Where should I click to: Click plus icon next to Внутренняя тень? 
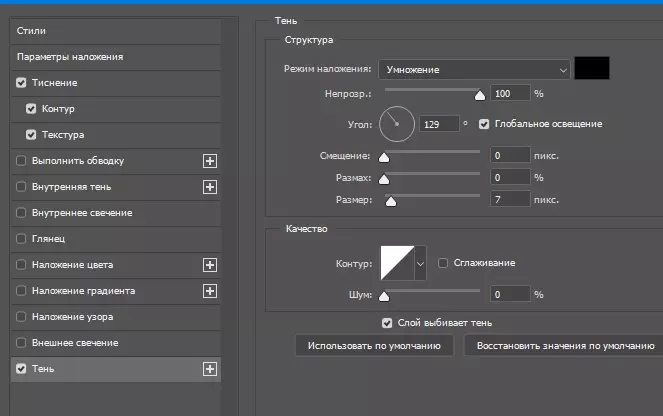click(x=210, y=186)
